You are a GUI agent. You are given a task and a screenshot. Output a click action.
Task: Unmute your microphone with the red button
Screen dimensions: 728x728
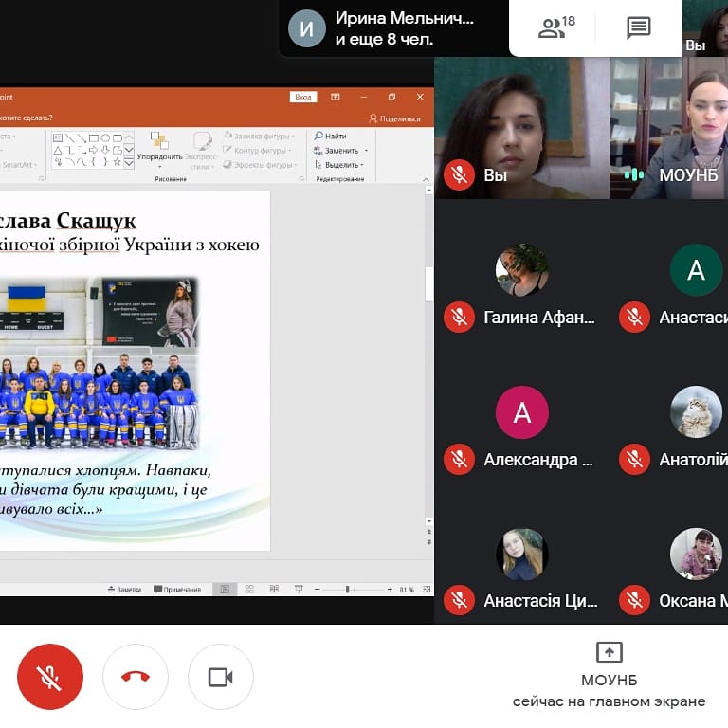click(x=49, y=676)
